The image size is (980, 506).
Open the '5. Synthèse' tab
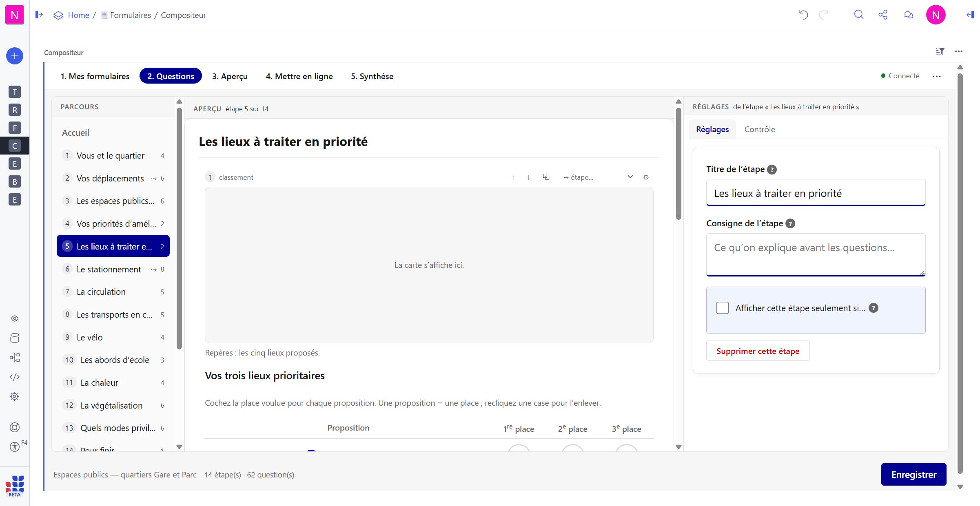click(x=372, y=76)
